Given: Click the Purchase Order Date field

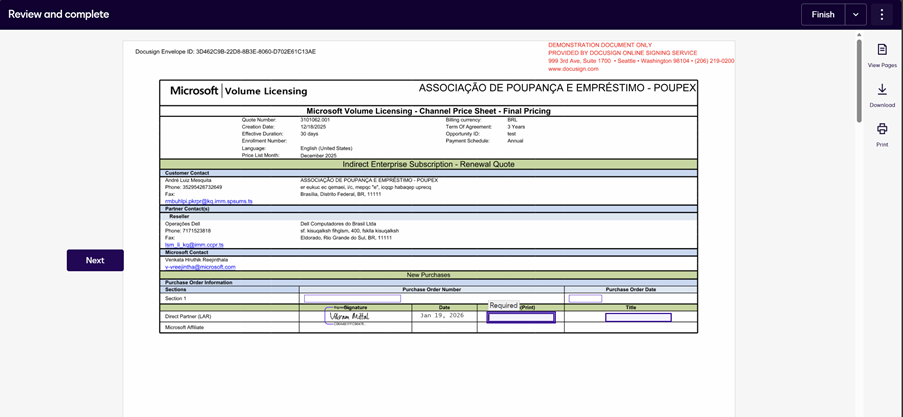Looking at the screenshot, I should pos(585,298).
